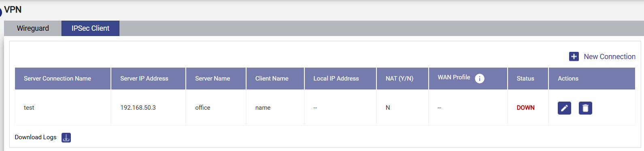
Task: Delete the test connection with trash icon
Action: tap(585, 108)
